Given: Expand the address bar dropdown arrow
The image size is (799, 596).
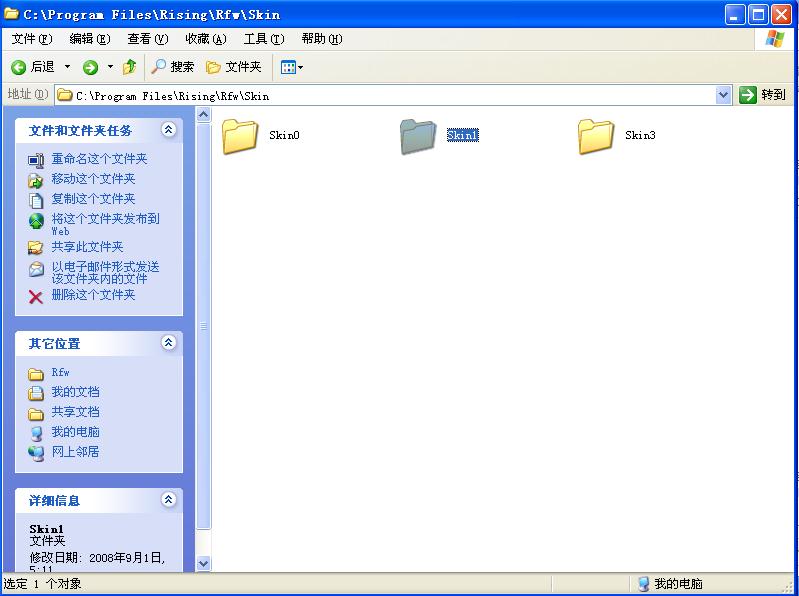Looking at the screenshot, I should tap(724, 95).
